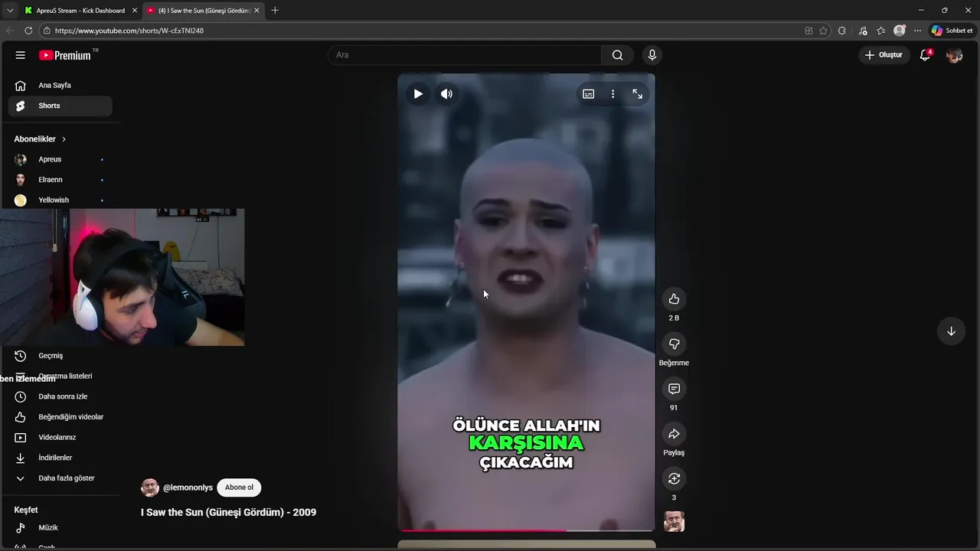Select Shorts in sidebar

click(x=60, y=106)
